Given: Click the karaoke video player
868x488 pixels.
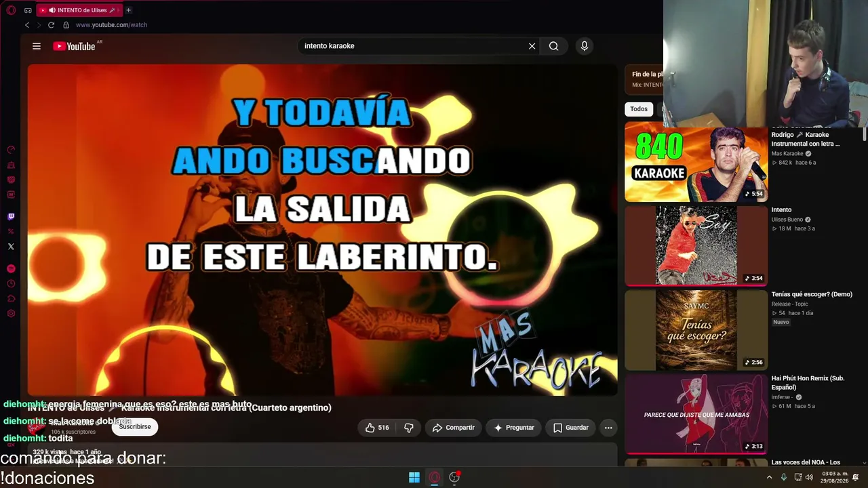Looking at the screenshot, I should point(322,230).
